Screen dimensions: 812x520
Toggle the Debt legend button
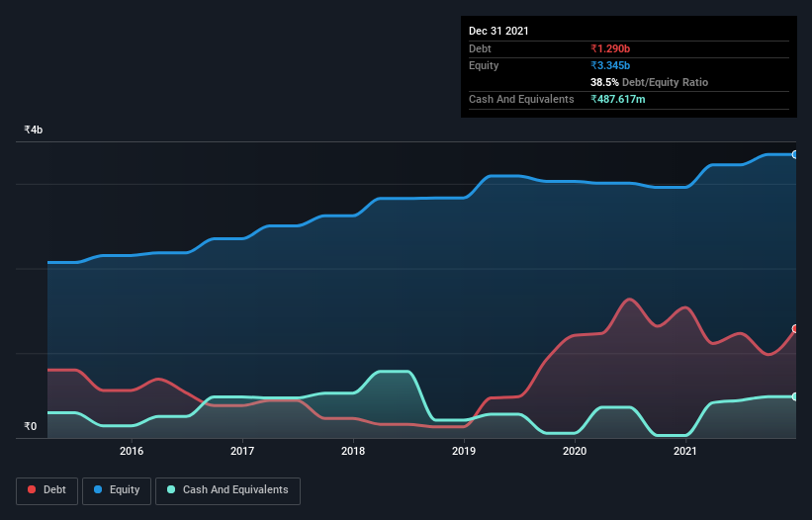46,490
